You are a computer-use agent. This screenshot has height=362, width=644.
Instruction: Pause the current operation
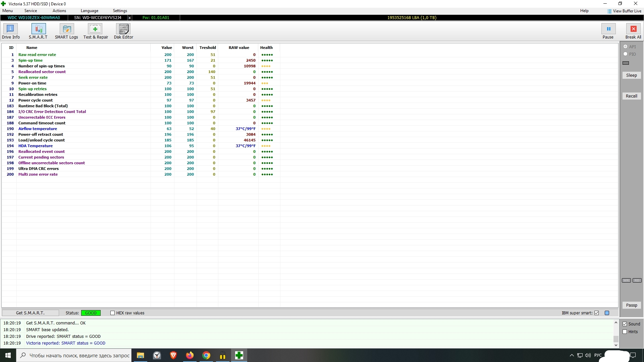608,31
